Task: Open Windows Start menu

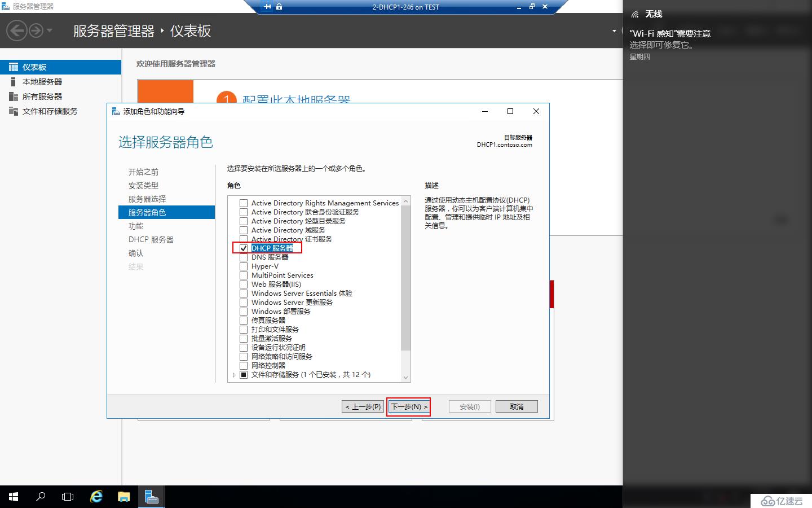Action: [14, 497]
